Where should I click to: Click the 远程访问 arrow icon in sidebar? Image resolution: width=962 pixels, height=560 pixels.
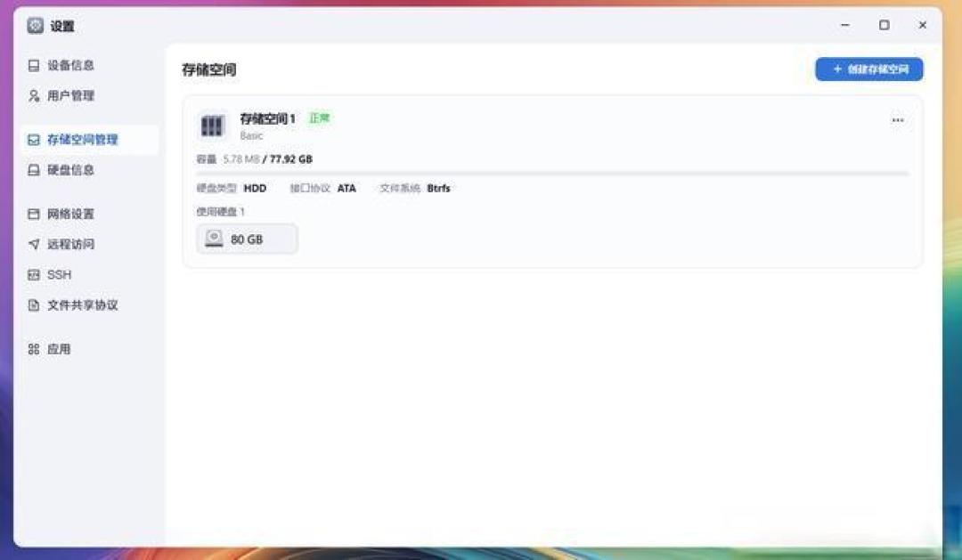(34, 244)
